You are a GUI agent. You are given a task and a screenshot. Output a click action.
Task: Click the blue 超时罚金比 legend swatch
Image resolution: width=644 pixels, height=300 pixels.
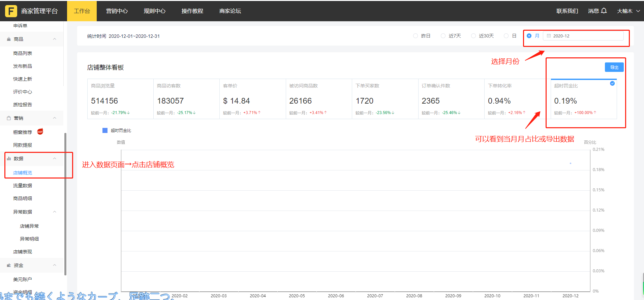click(x=105, y=131)
